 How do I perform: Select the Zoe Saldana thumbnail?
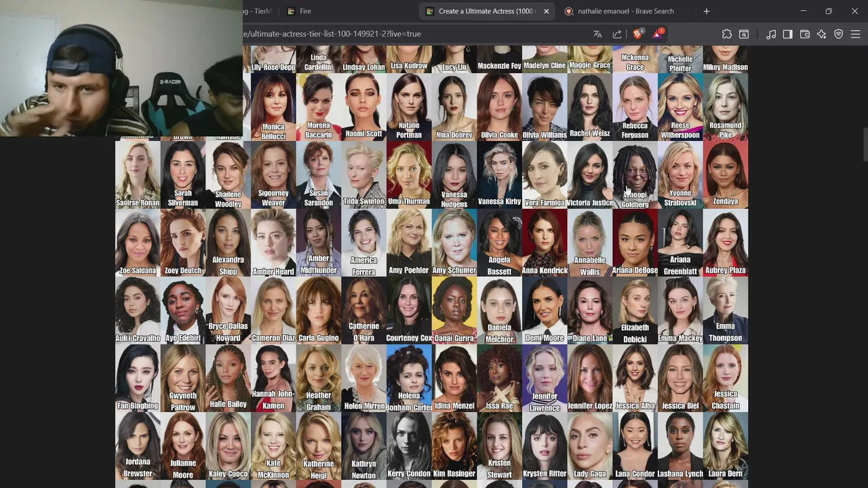tap(138, 242)
